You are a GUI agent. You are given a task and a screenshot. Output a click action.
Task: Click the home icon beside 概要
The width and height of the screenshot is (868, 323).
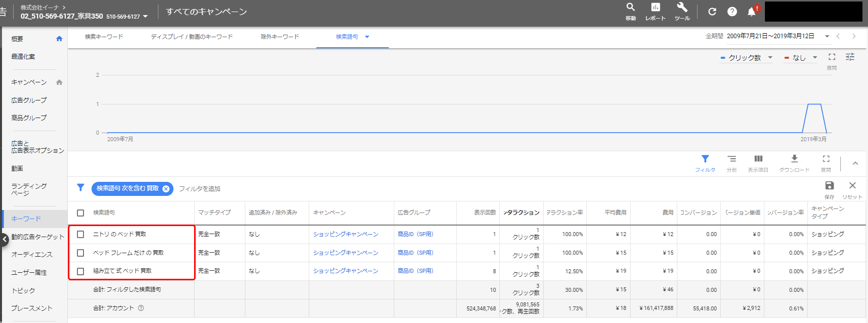click(59, 39)
